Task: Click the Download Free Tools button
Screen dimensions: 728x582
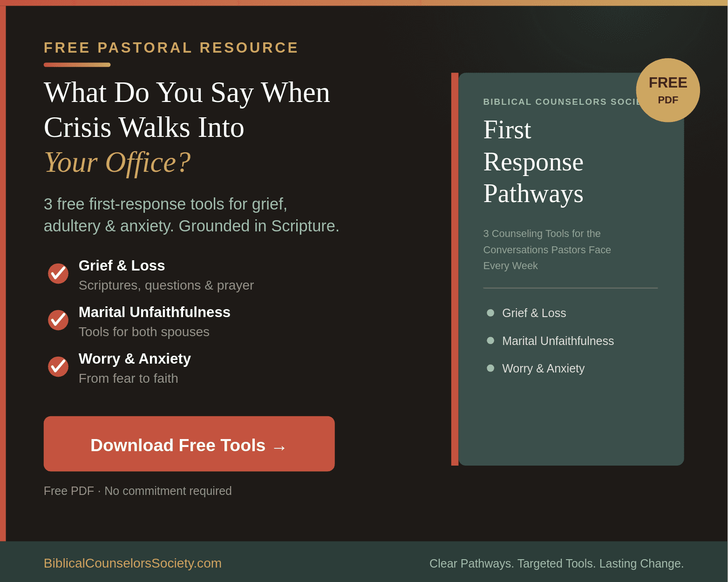Action: (x=189, y=444)
